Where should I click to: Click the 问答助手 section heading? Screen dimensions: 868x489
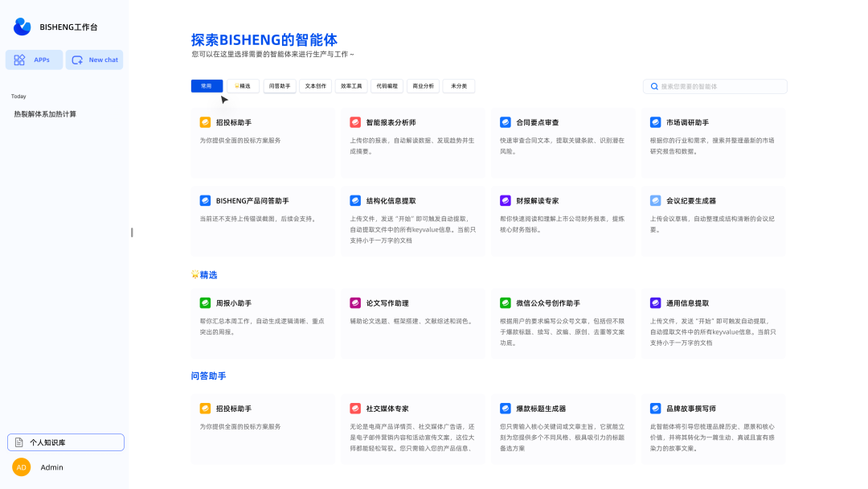(209, 376)
